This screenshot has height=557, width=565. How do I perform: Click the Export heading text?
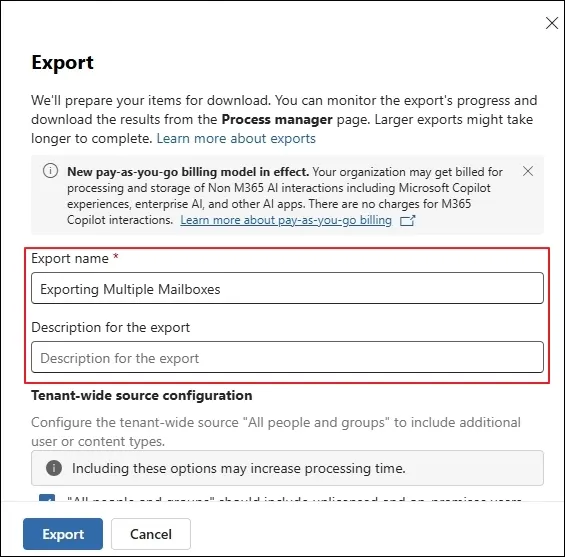[63, 63]
